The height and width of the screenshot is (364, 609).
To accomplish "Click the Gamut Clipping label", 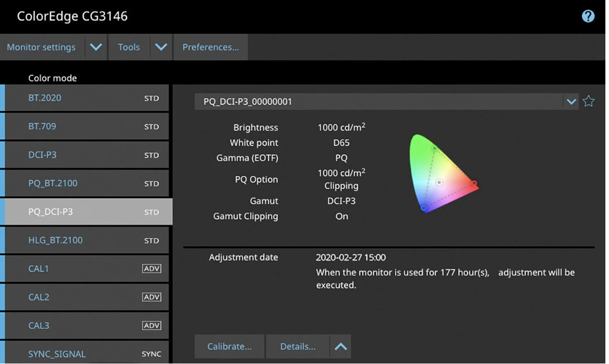I will point(246,216).
